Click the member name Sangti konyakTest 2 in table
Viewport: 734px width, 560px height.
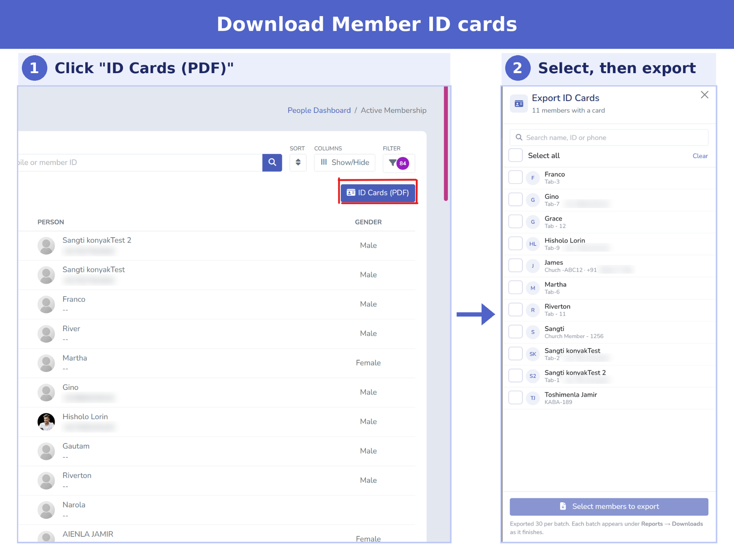point(97,240)
